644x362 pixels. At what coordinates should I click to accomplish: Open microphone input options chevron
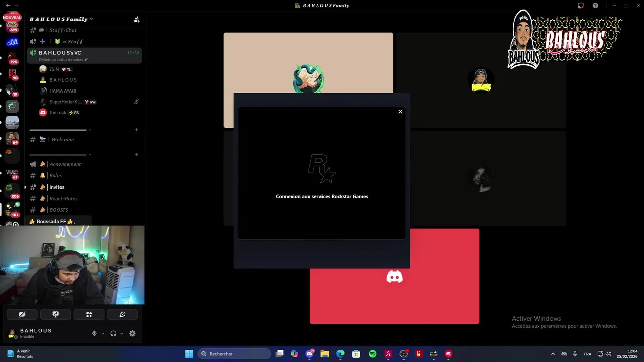tap(103, 333)
